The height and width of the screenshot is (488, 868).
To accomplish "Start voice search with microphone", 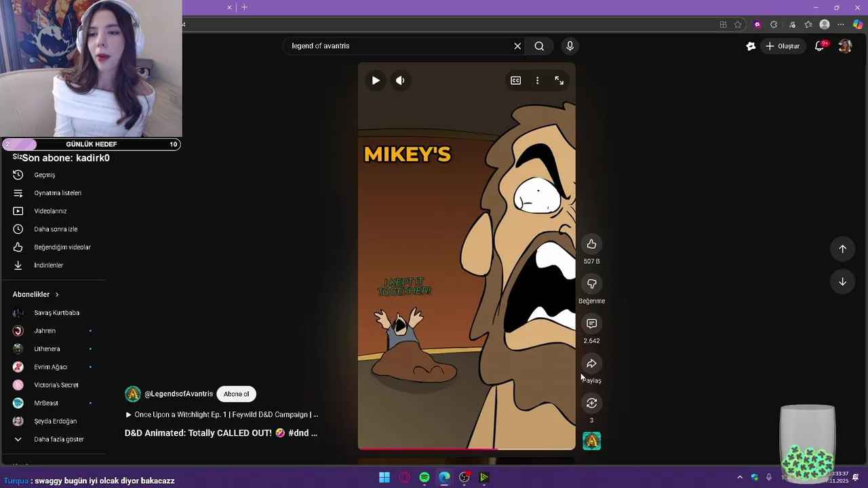I will coord(570,46).
